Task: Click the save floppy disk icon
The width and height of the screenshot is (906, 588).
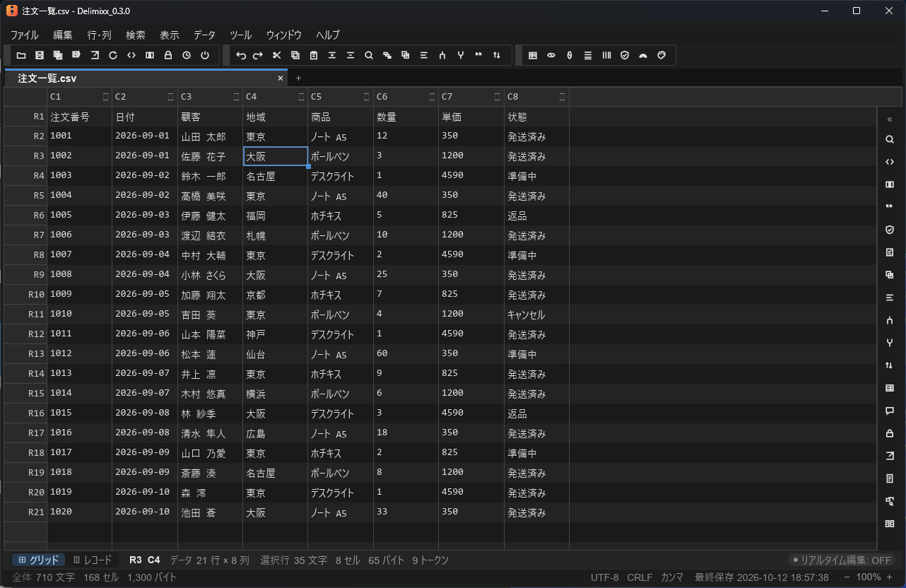Action: 40,55
